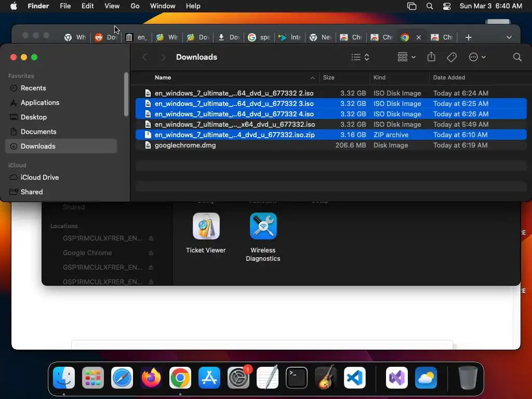
Task: Open the Go menu
Action: 135,6
